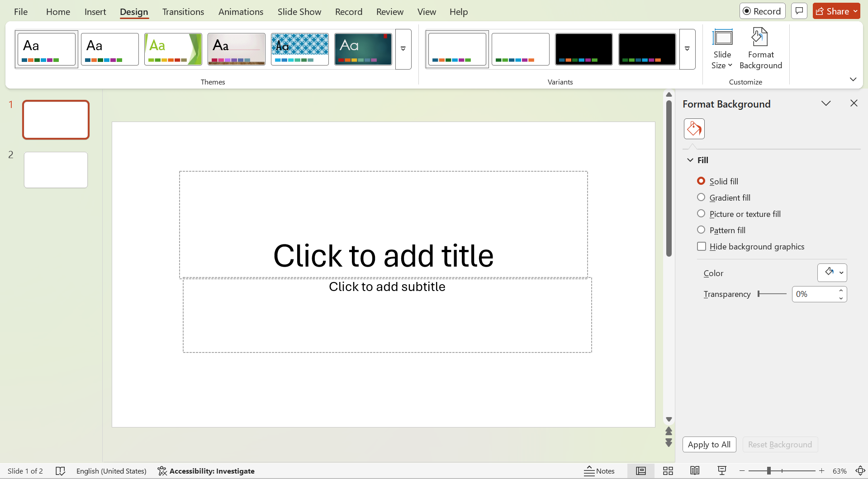Enable Hide background graphics checkbox
Screen dimensions: 868x479
(702, 247)
